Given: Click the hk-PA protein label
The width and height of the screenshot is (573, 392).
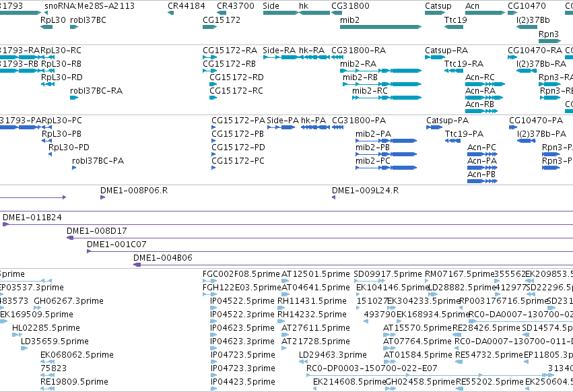Looking at the screenshot, I should (x=313, y=121).
